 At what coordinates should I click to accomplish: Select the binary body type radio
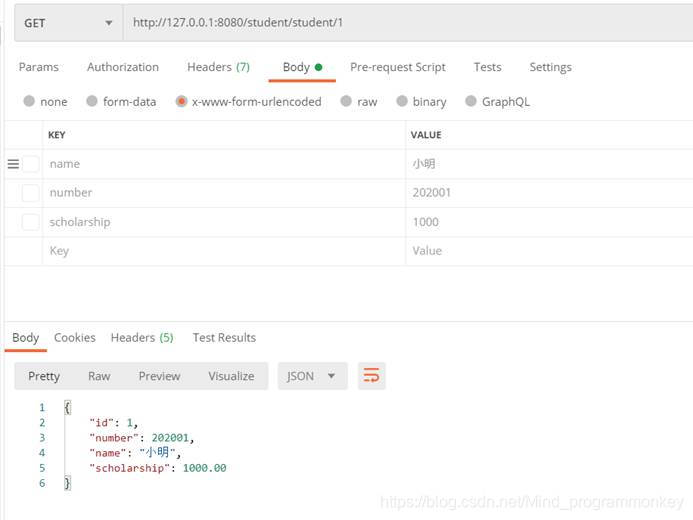tap(402, 101)
